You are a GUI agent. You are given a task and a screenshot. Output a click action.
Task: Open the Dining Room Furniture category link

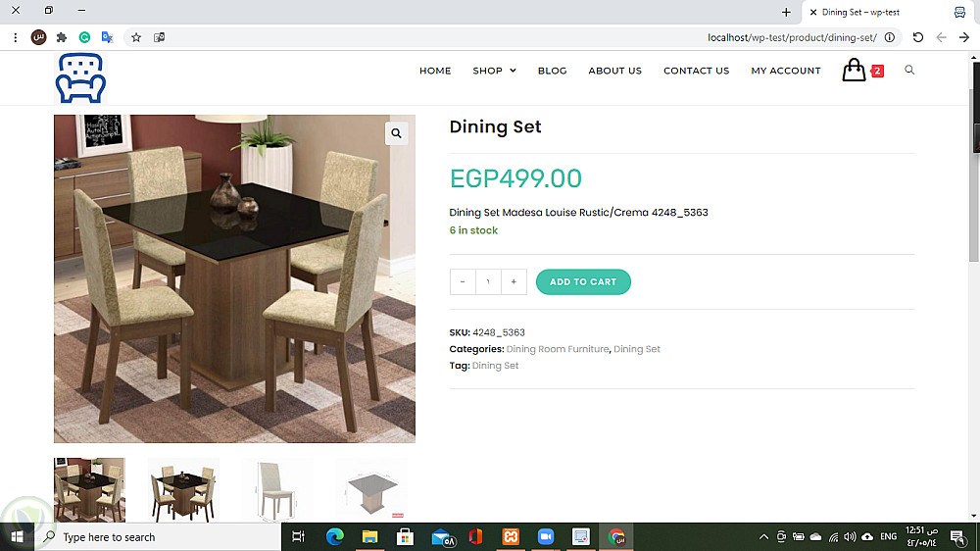point(558,349)
